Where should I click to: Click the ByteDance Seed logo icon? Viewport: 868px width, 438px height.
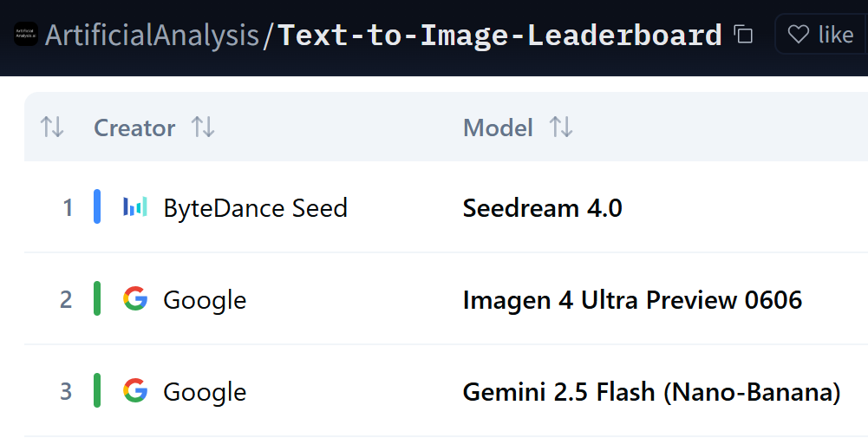[x=135, y=207]
